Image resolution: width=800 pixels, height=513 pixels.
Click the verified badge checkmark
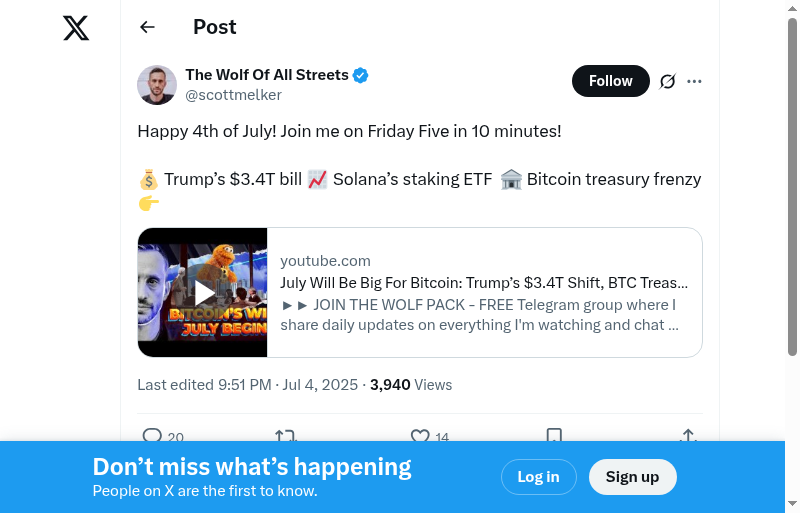tap(361, 75)
